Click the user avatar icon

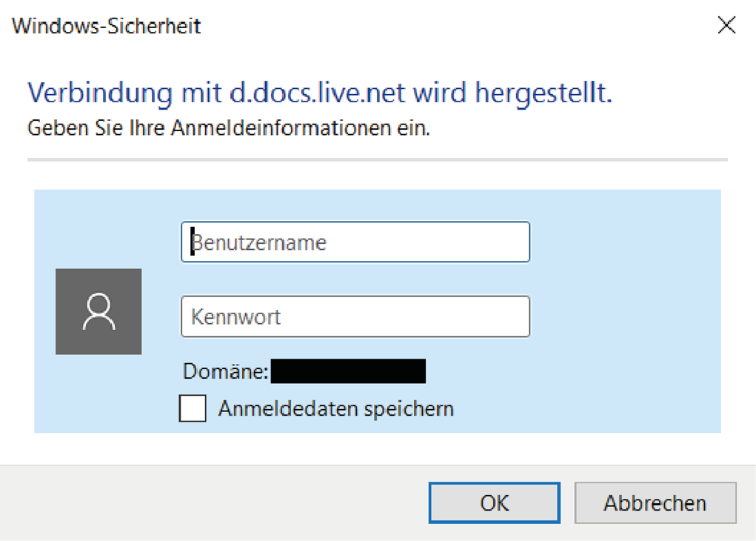98,311
